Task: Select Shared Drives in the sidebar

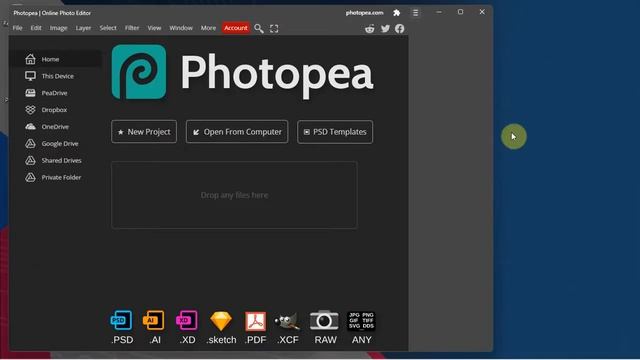Action: (x=56, y=160)
